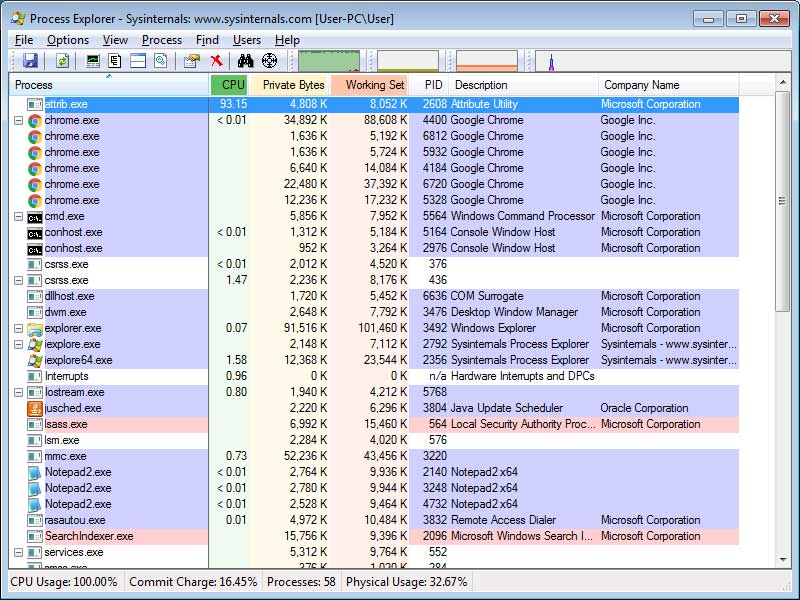Click the 'CPU Usage: 100.00%' status entry

tap(64, 582)
